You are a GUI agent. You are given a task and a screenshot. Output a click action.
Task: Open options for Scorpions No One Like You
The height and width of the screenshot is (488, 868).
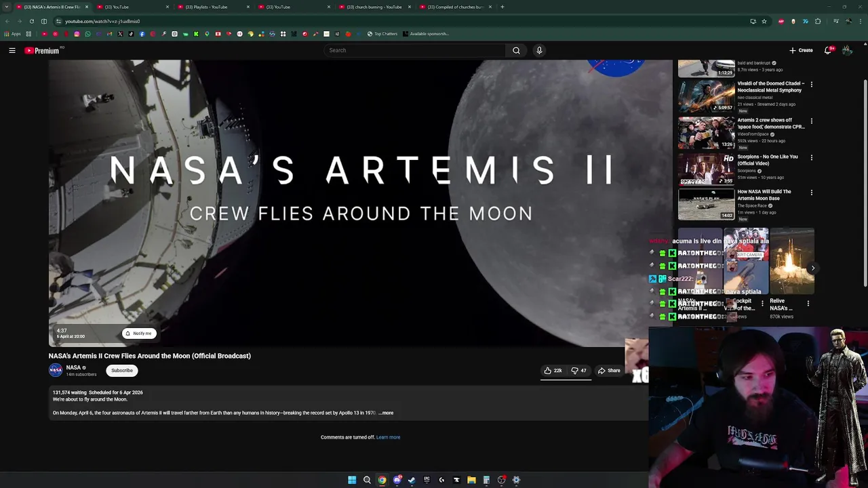pyautogui.click(x=812, y=158)
